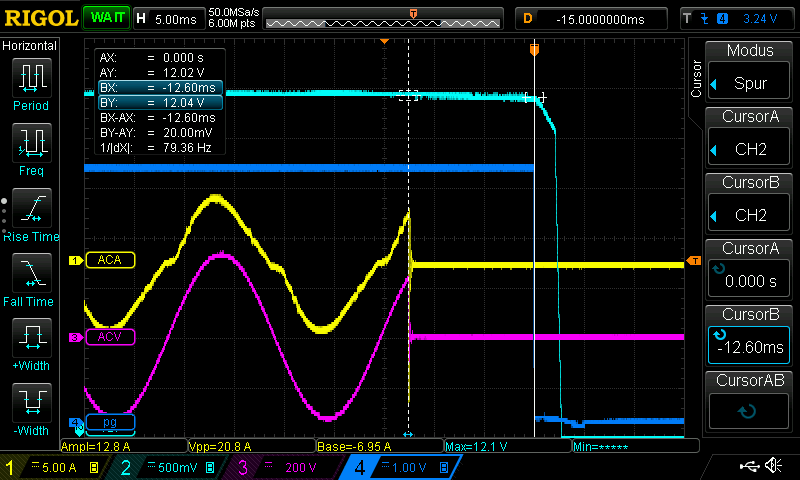Screen dimensions: 800x480
Task: Toggle channel 2 500mV indicator
Action: tap(169, 467)
